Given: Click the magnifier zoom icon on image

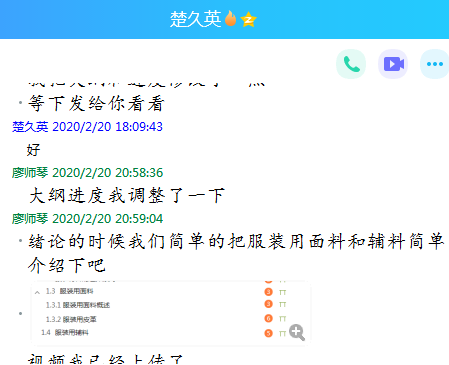Looking at the screenshot, I should pos(297,332).
